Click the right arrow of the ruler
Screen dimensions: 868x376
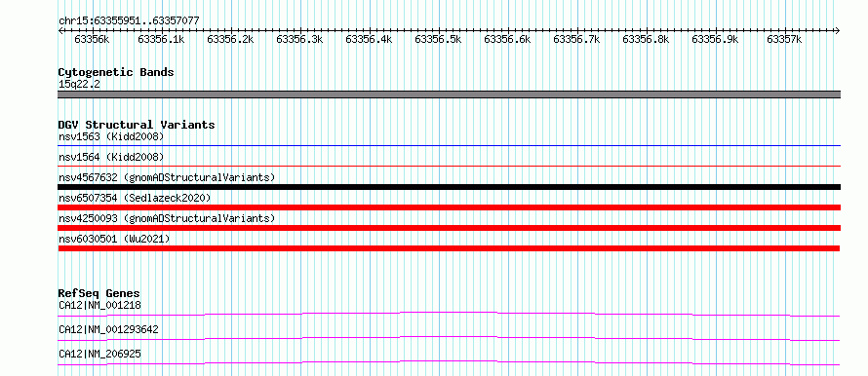pos(838,30)
